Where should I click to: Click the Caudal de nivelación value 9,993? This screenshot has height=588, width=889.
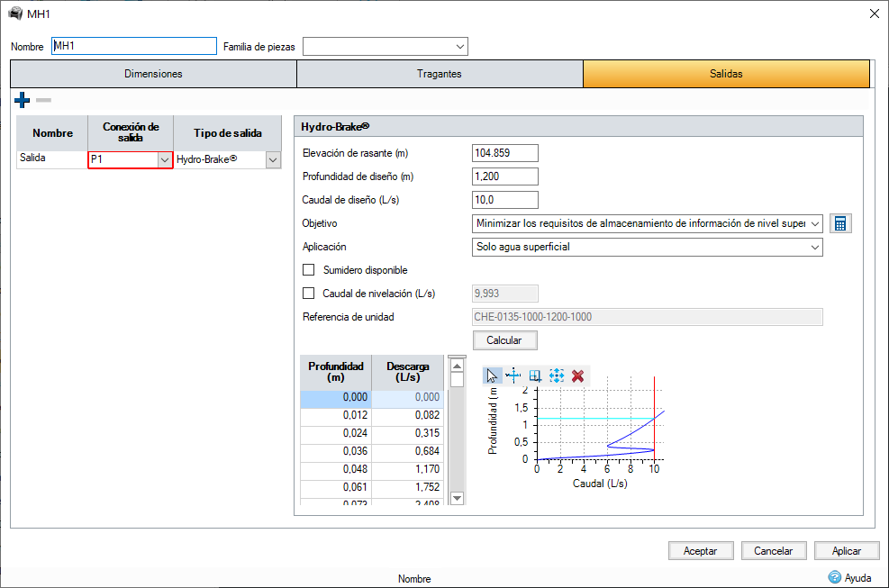pyautogui.click(x=505, y=294)
